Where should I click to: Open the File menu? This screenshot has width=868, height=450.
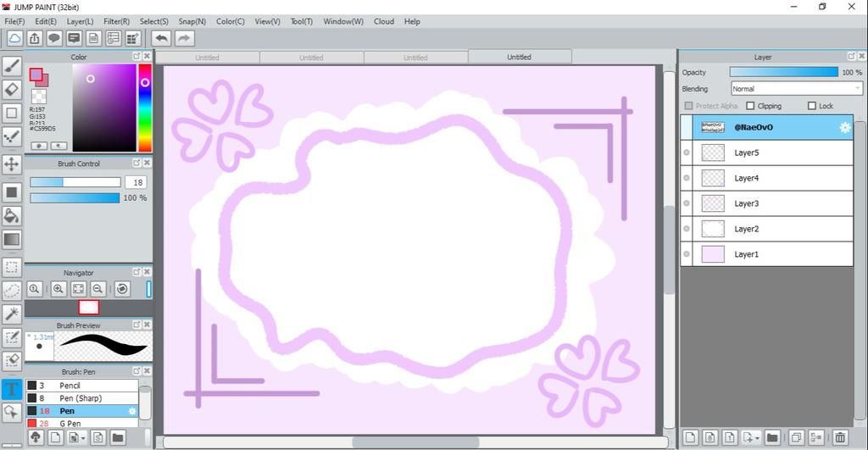click(x=14, y=21)
